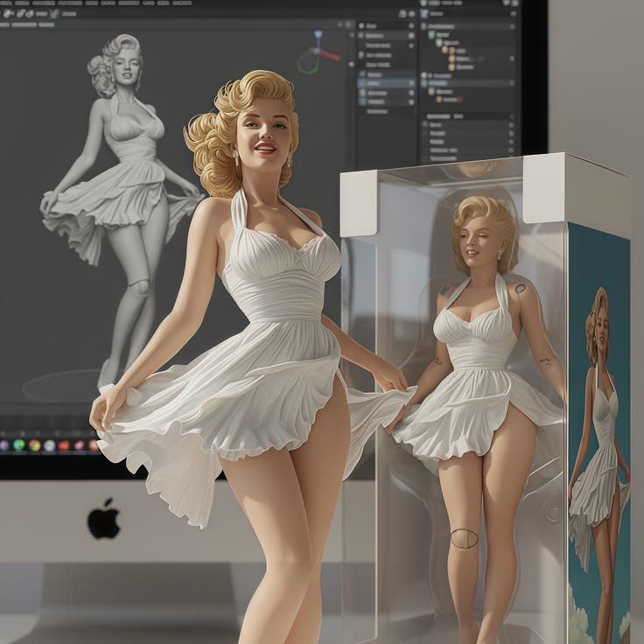This screenshot has width=644, height=644.
Task: Click the red X-axis handle on the viewport gizmo
Action: (330, 54)
